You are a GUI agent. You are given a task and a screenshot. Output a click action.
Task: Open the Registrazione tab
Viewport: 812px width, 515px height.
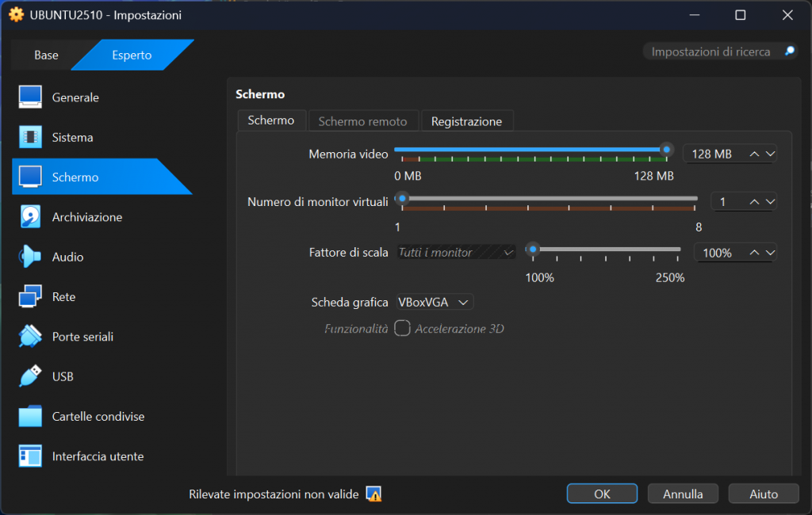point(466,121)
